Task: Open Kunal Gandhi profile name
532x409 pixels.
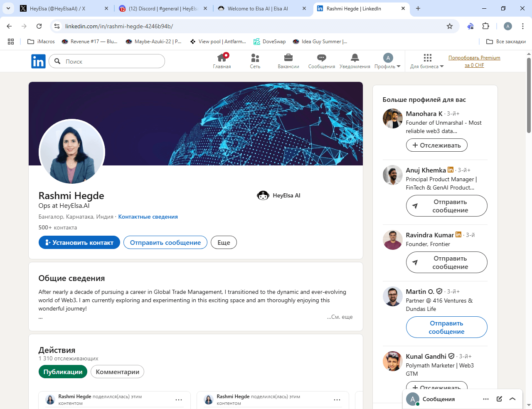Action: pyautogui.click(x=426, y=356)
